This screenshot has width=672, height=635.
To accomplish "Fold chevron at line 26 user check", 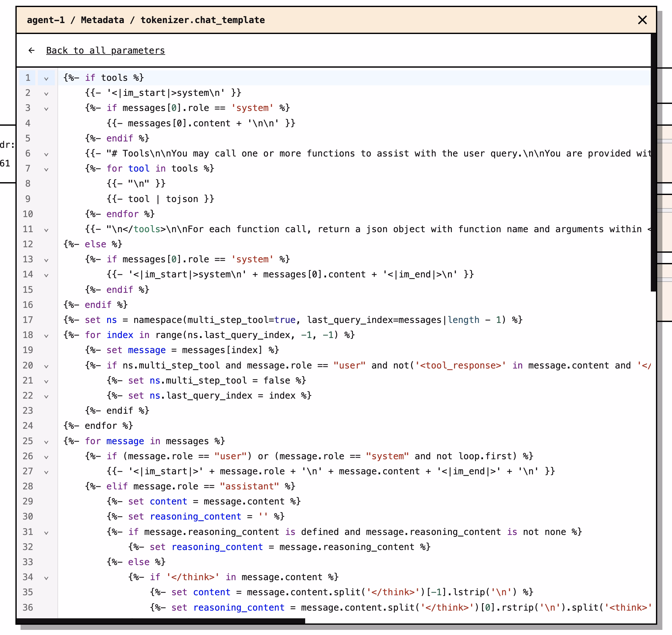I will click(47, 457).
